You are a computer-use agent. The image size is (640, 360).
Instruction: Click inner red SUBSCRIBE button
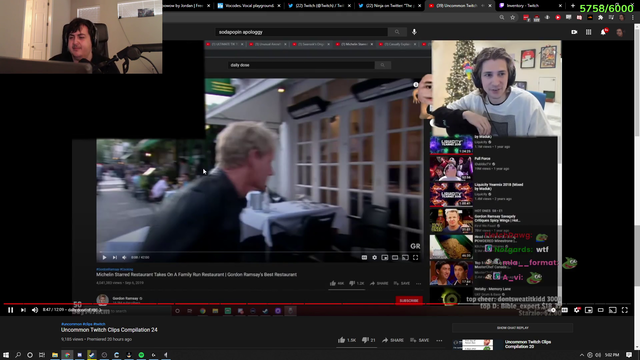(409, 300)
